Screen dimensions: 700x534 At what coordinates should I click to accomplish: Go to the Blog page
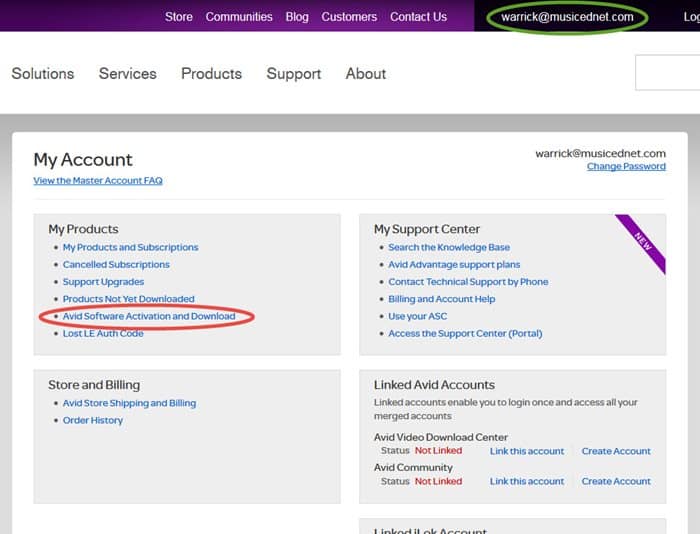click(x=297, y=17)
